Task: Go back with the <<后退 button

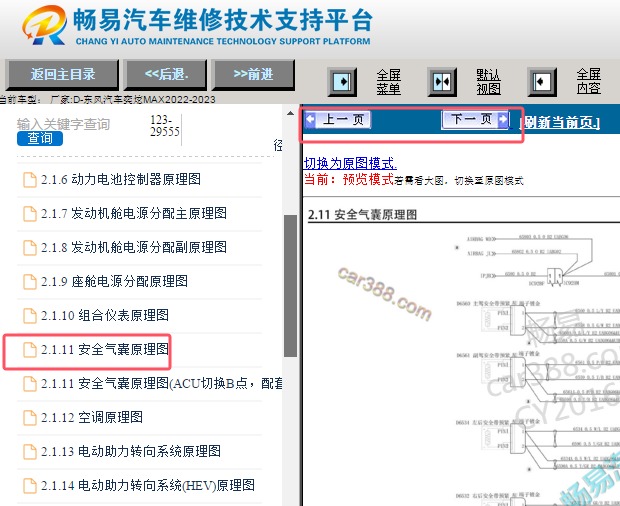Action: click(x=165, y=74)
